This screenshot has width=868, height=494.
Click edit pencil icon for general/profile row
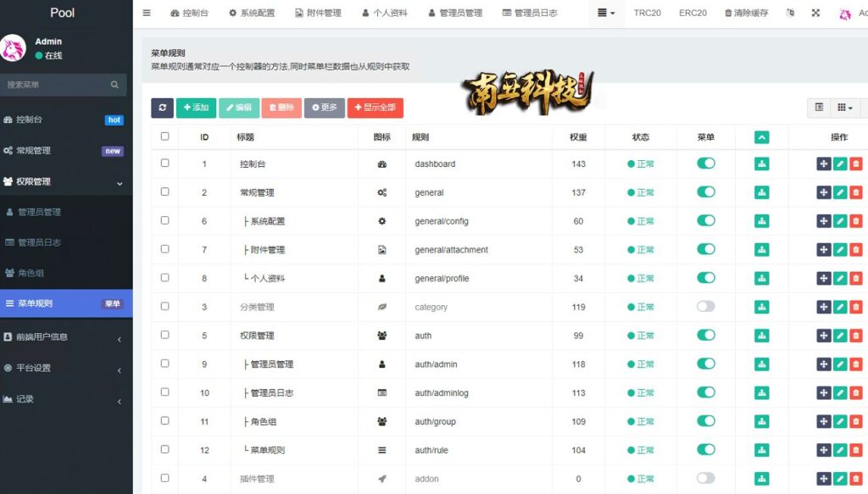(x=840, y=278)
